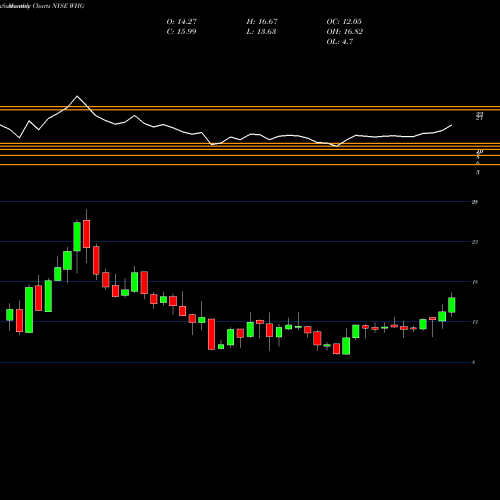Click the price axis label 23
Image resolution: width=500 pixels, height=500 pixels.
(475, 242)
